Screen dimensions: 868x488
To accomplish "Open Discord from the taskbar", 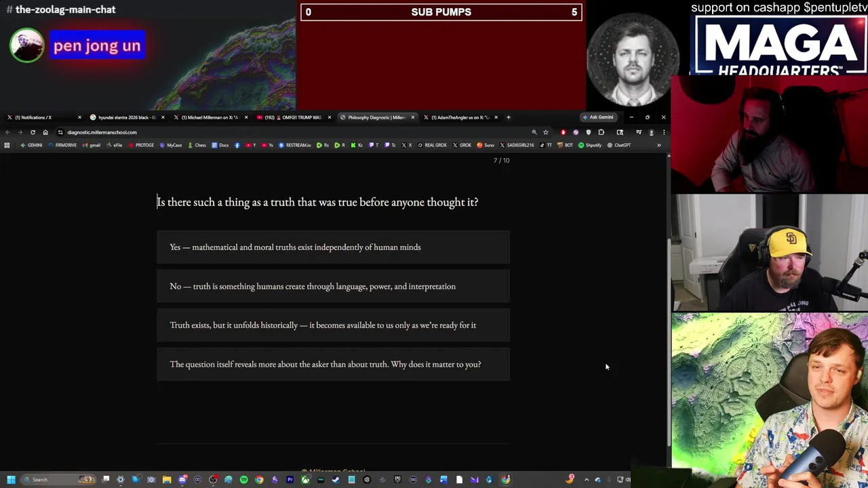I will click(x=182, y=480).
